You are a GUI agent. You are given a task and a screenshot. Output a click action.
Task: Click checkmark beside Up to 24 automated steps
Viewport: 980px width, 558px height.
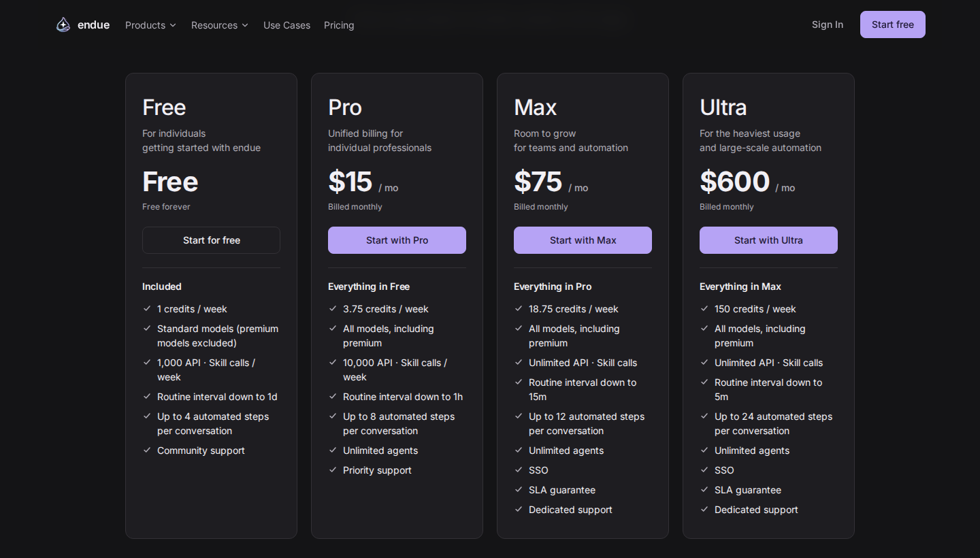pyautogui.click(x=704, y=416)
